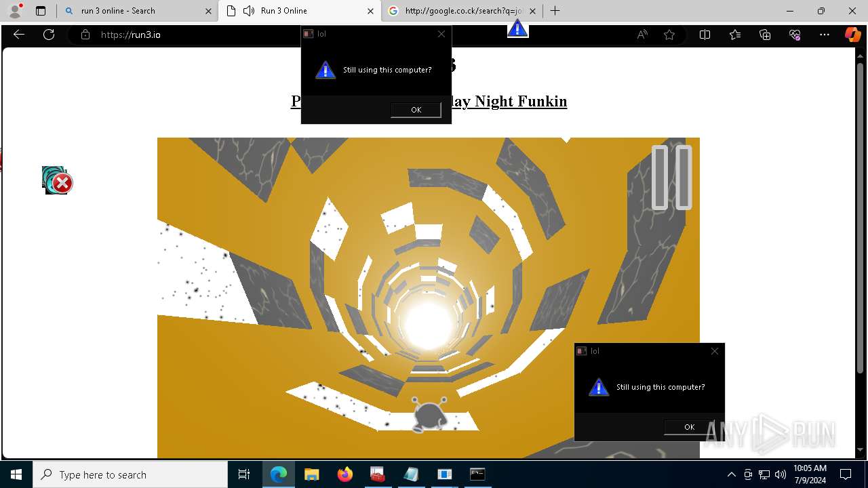This screenshot has width=868, height=488.
Task: Click the page vertical scrollbar thumb
Action: [861, 217]
